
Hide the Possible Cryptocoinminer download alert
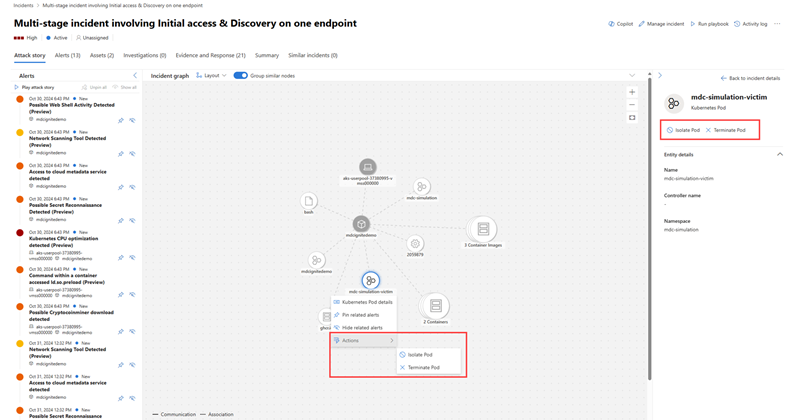pos(132,332)
